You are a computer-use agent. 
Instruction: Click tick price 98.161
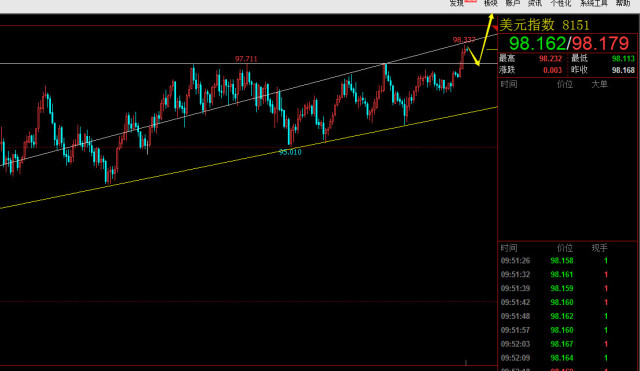click(x=562, y=275)
